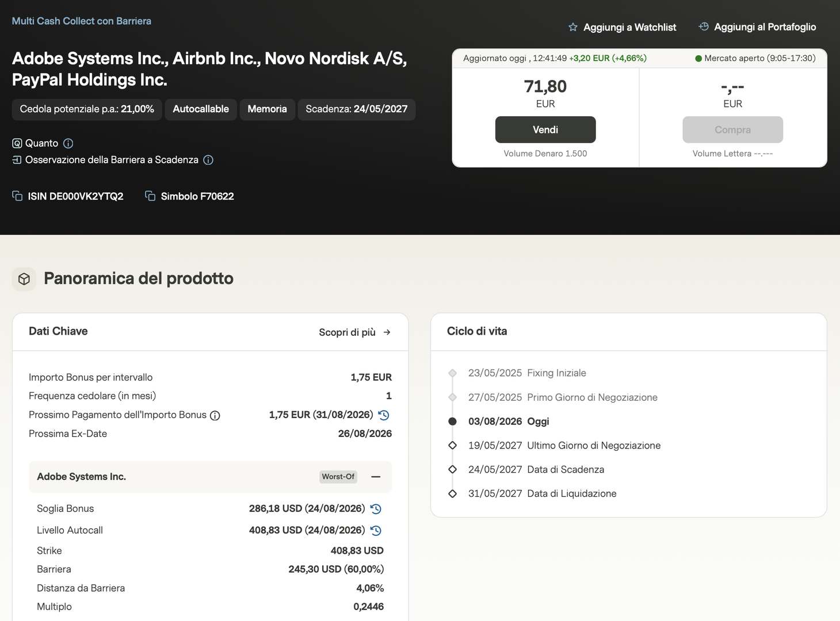Open info icon next to Prossimo Pagamento
Image resolution: width=840 pixels, height=621 pixels.
coord(215,416)
